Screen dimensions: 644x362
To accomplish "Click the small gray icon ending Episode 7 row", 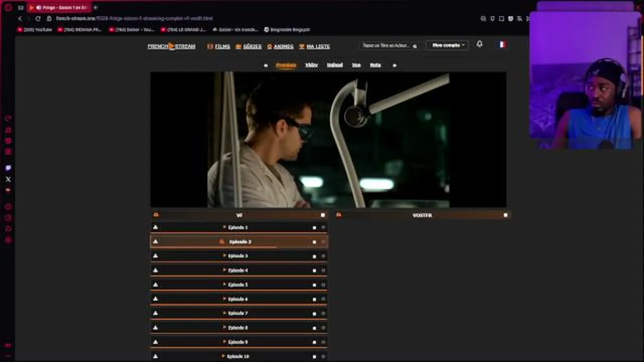I will (x=323, y=313).
